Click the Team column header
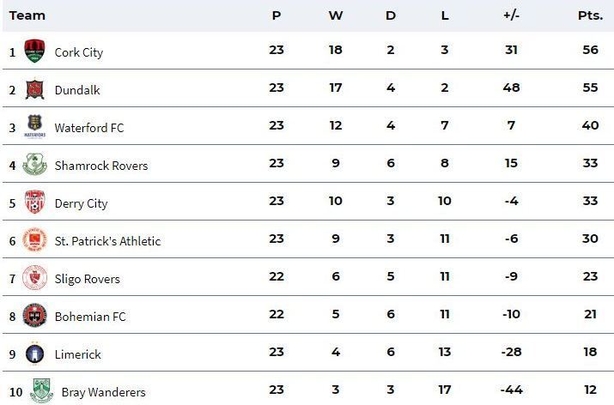This screenshot has width=614, height=405. pyautogui.click(x=27, y=16)
